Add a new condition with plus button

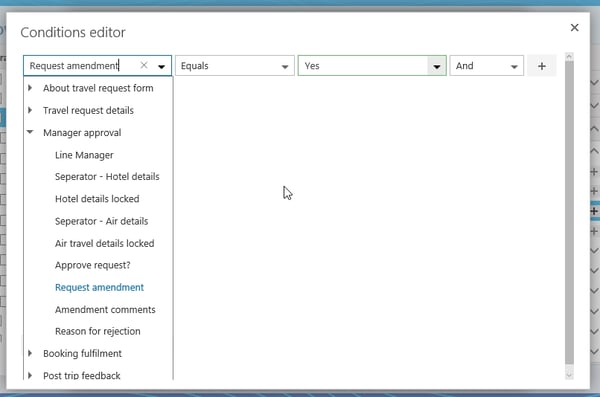[x=541, y=66]
